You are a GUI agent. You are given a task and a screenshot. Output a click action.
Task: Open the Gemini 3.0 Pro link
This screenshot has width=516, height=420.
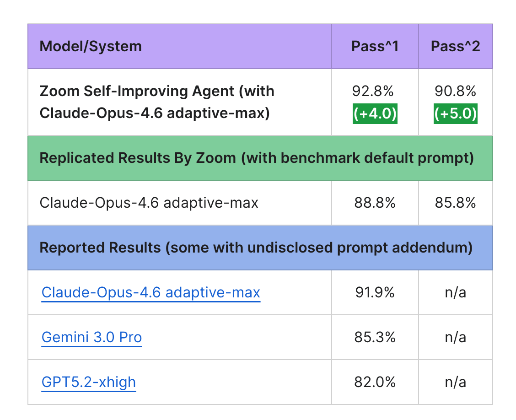pos(91,337)
